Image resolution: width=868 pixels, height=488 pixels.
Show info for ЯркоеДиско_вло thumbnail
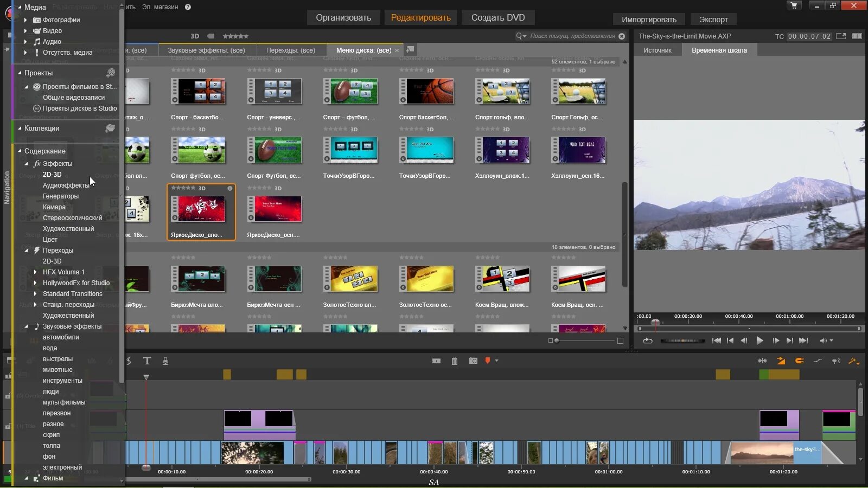[230, 188]
